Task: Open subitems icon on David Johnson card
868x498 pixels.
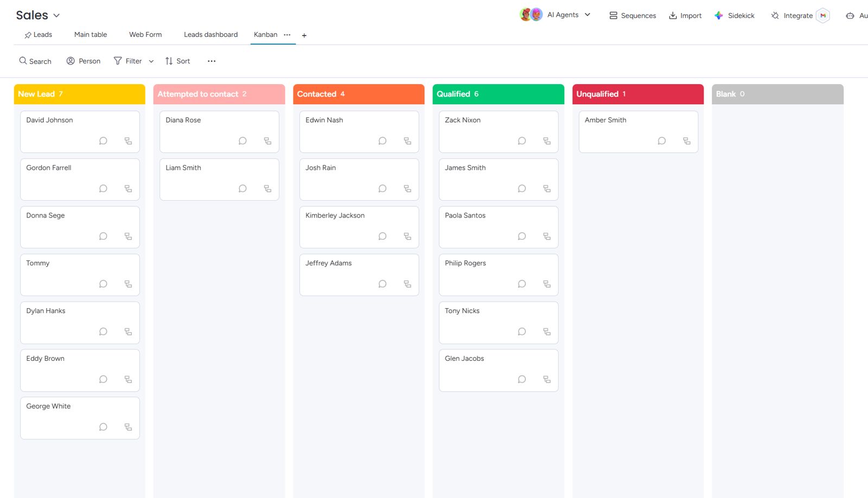Action: [x=128, y=141]
